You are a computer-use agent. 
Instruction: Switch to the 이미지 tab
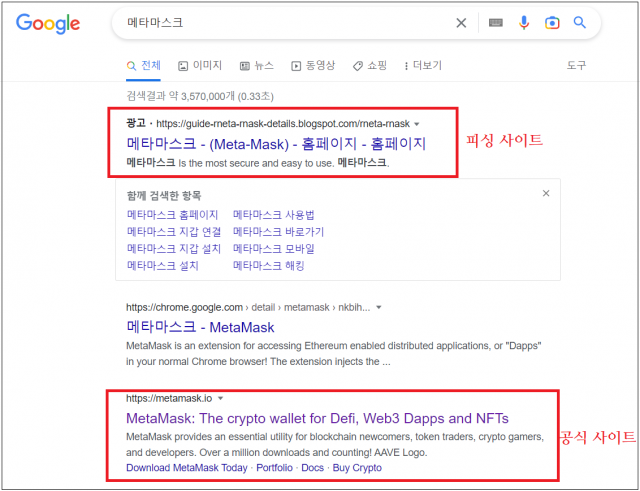[199, 66]
